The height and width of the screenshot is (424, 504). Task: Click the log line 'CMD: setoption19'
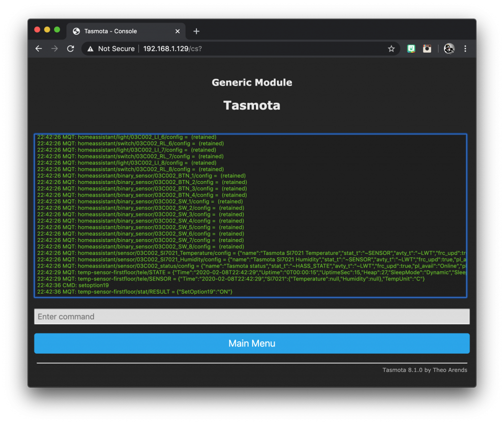click(73, 285)
